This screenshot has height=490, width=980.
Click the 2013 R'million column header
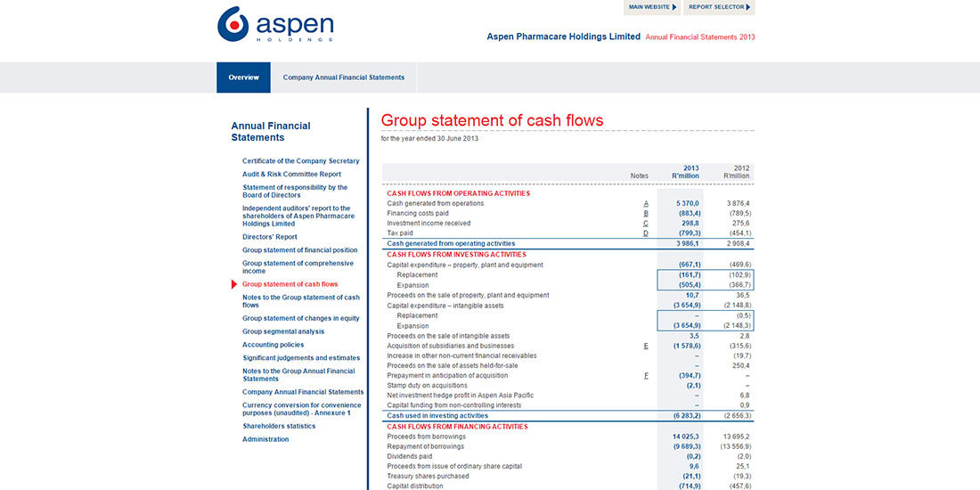pos(686,173)
